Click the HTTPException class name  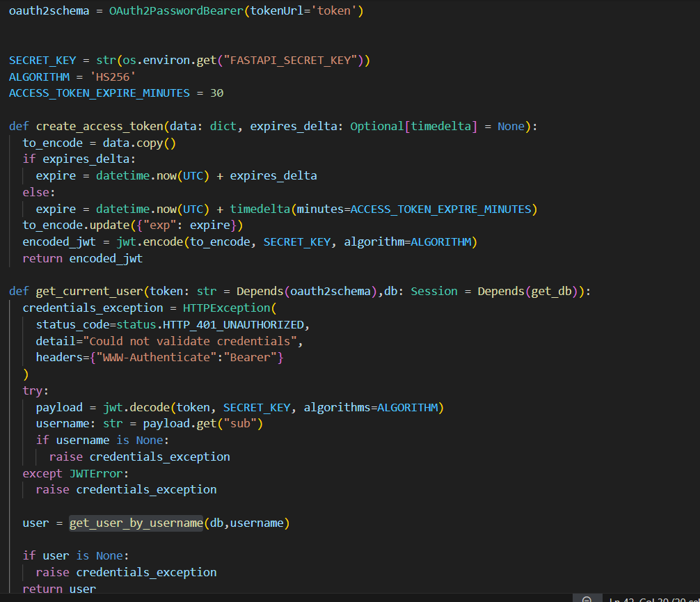pos(226,308)
